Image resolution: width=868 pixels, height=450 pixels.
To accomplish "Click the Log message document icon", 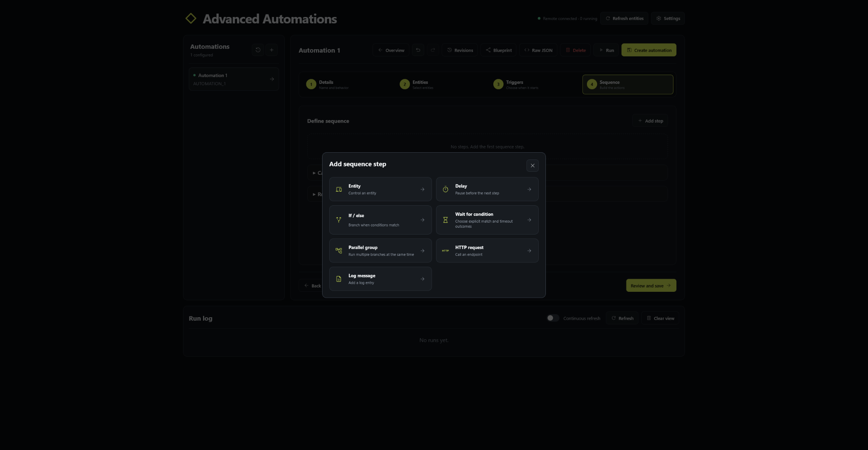I will pyautogui.click(x=339, y=279).
